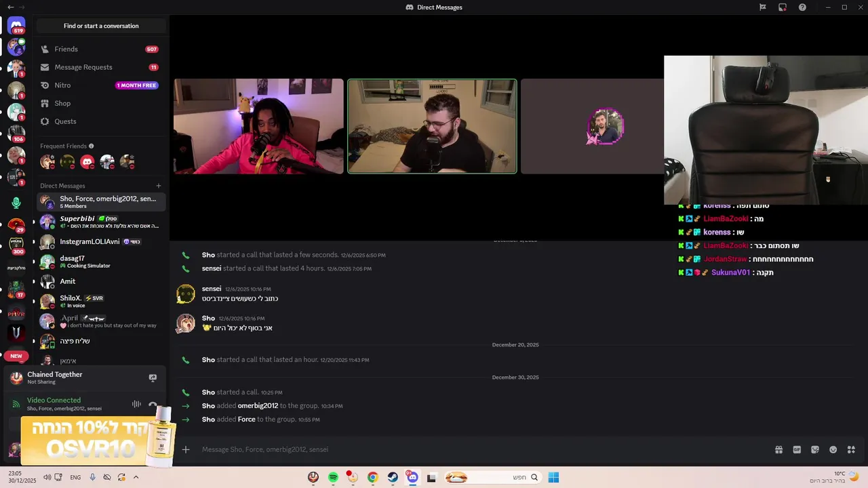Click the Chained Together activity name
The height and width of the screenshot is (488, 868).
pyautogui.click(x=55, y=374)
